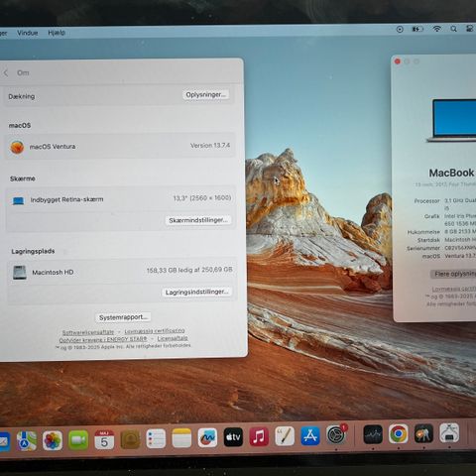Viewport: 476px width, 476px height.
Task: Click the battery status icon in menu bar
Action: coord(417,29)
